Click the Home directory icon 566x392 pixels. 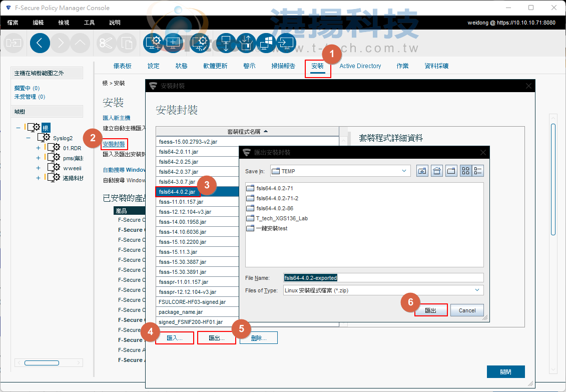pos(437,171)
